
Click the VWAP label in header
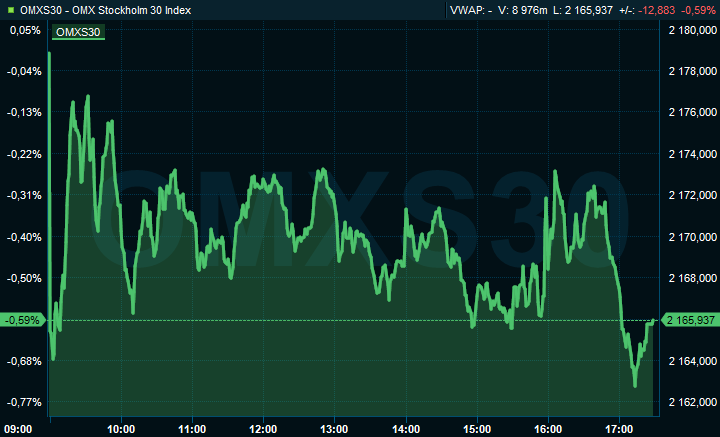point(472,10)
